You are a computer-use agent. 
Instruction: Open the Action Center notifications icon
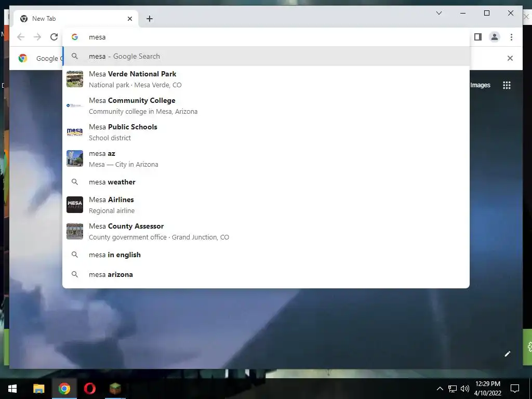coord(515,389)
